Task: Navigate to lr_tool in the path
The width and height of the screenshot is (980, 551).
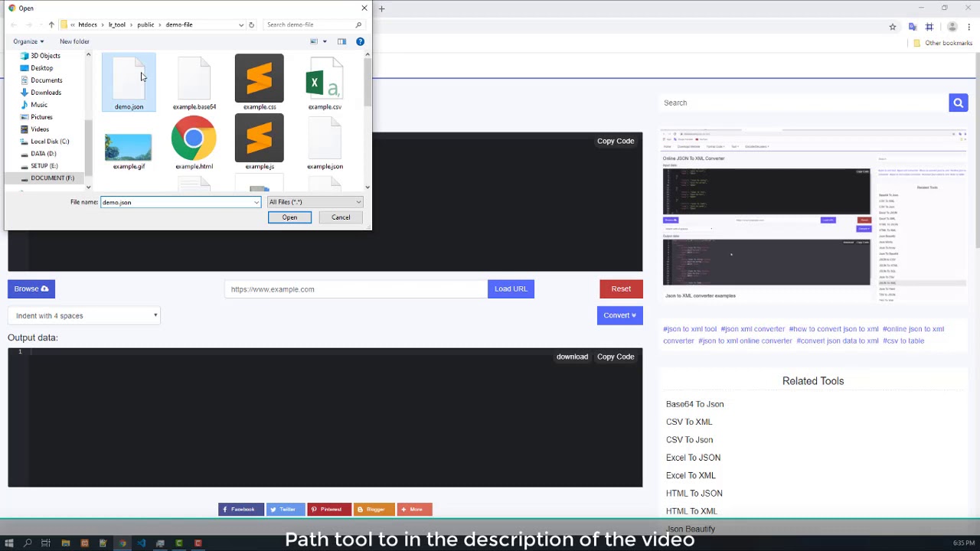Action: (116, 24)
